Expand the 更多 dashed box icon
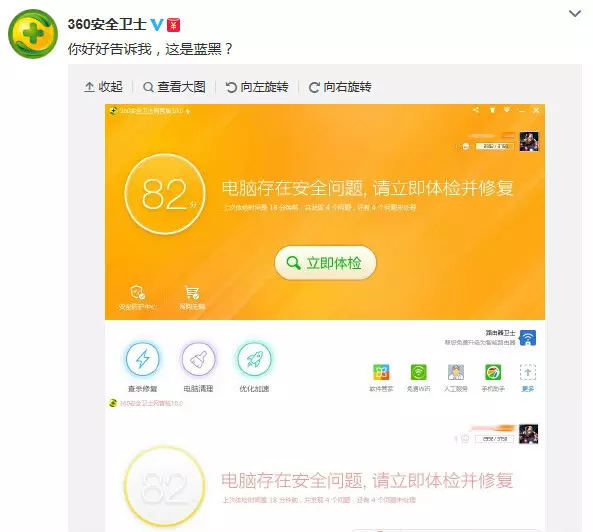 (528, 372)
